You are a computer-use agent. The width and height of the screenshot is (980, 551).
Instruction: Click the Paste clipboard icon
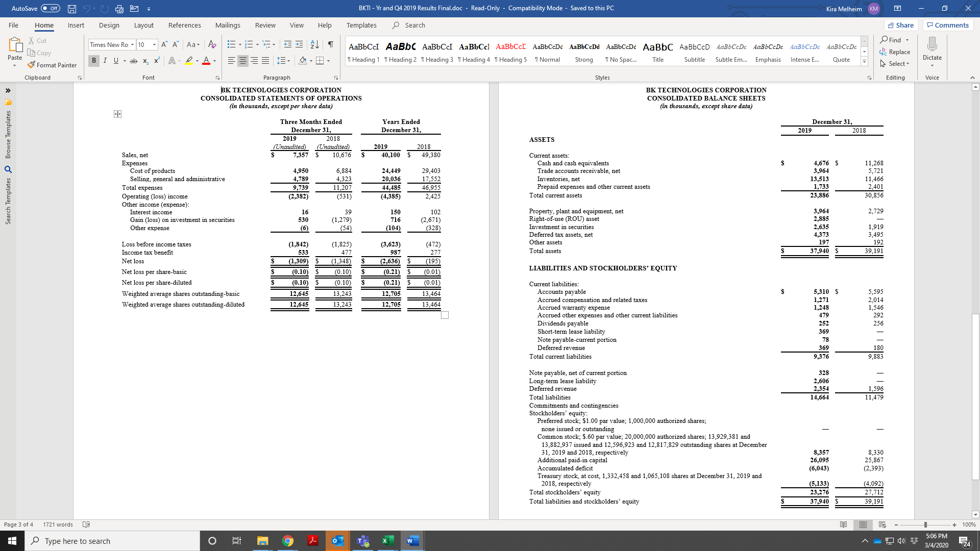tap(15, 45)
